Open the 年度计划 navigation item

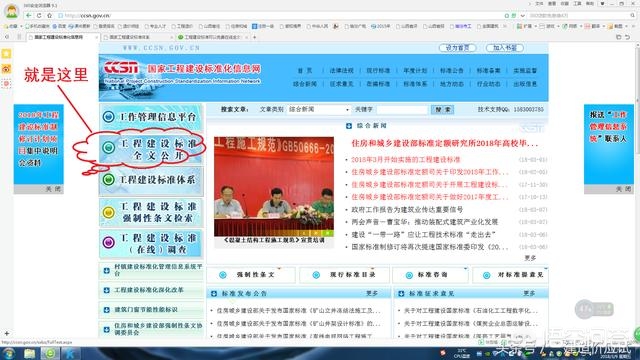tap(415, 71)
